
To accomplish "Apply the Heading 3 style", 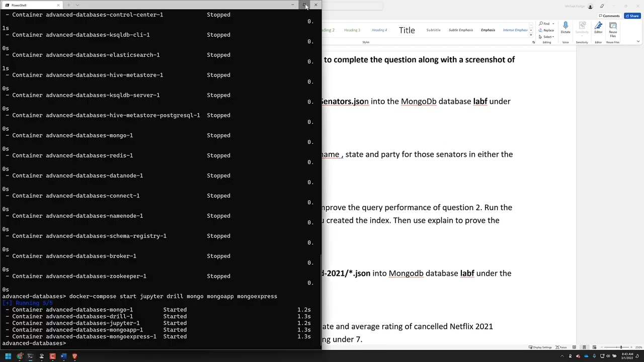I will click(x=352, y=30).
